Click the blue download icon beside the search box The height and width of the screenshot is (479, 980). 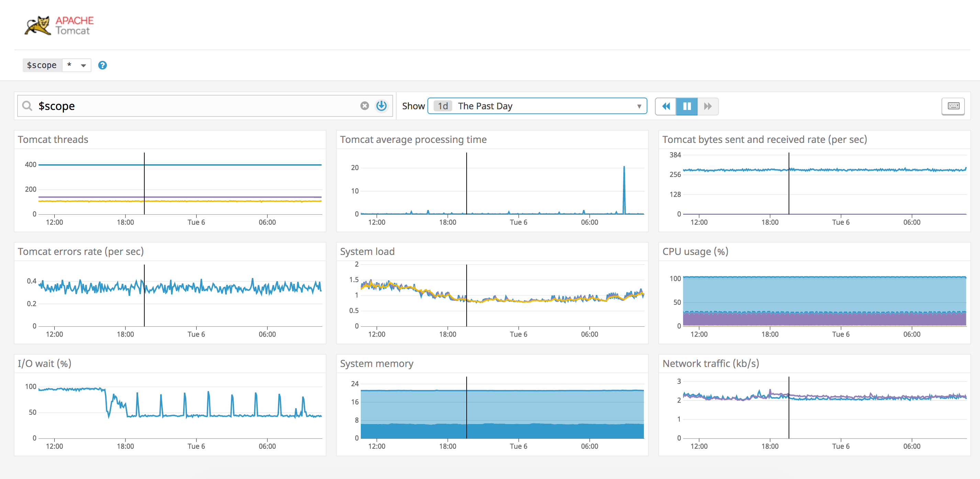click(x=381, y=106)
